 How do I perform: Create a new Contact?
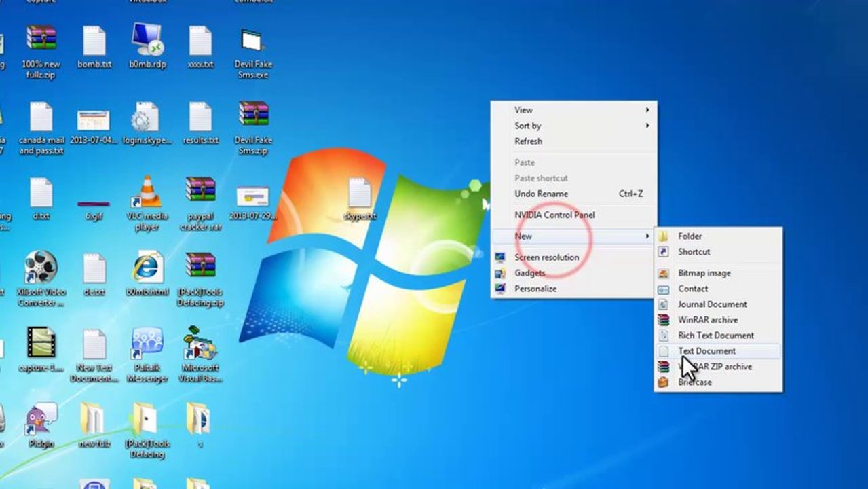pyautogui.click(x=718, y=289)
